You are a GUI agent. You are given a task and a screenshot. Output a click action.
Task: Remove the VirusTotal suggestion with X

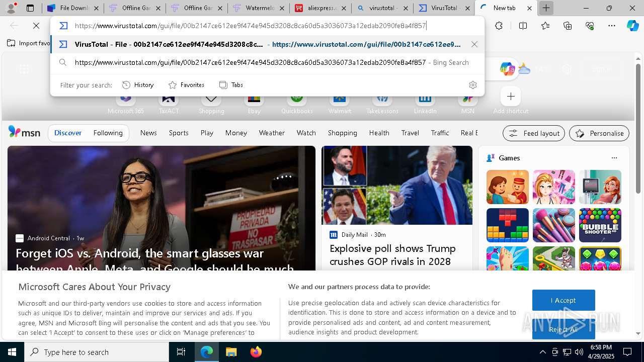coord(474,44)
